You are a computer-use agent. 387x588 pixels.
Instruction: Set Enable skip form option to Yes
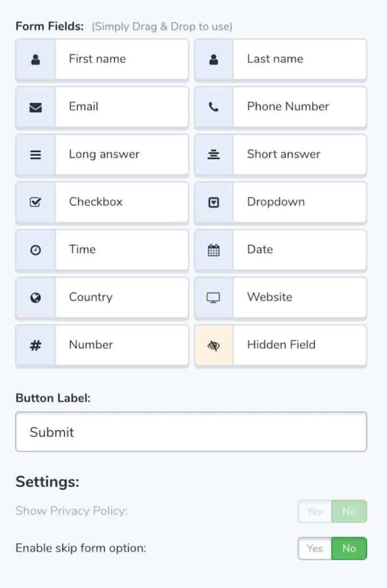[x=315, y=548]
